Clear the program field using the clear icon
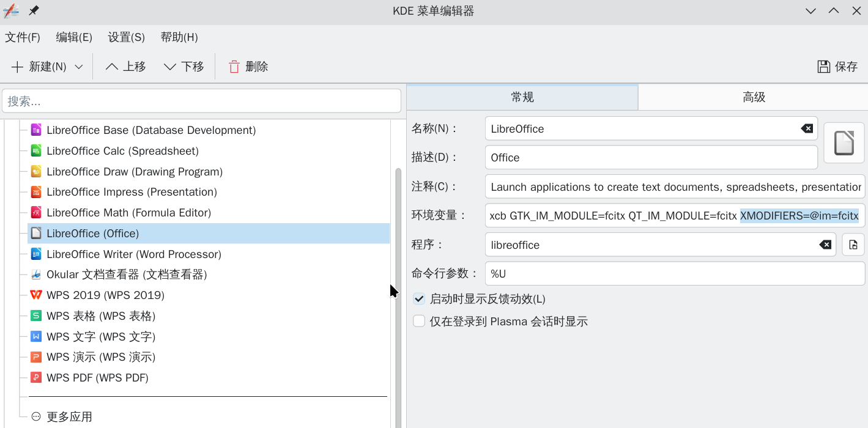 coord(825,245)
